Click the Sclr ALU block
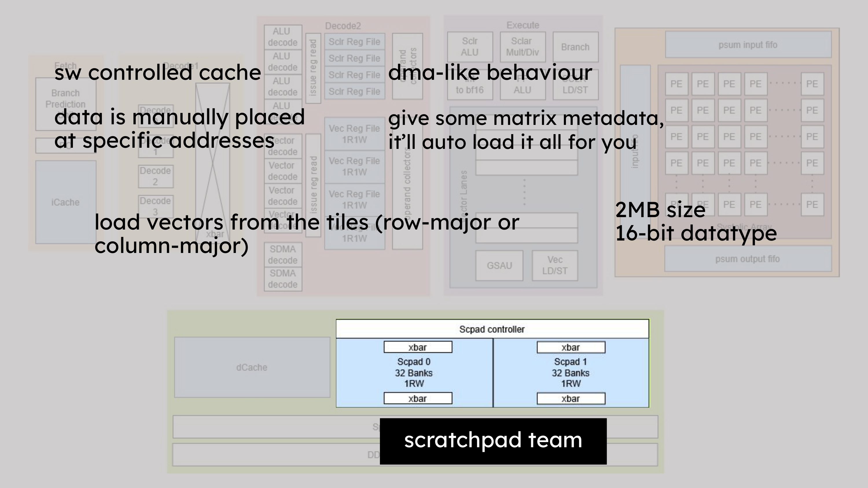The width and height of the screenshot is (868, 488). pyautogui.click(x=470, y=47)
